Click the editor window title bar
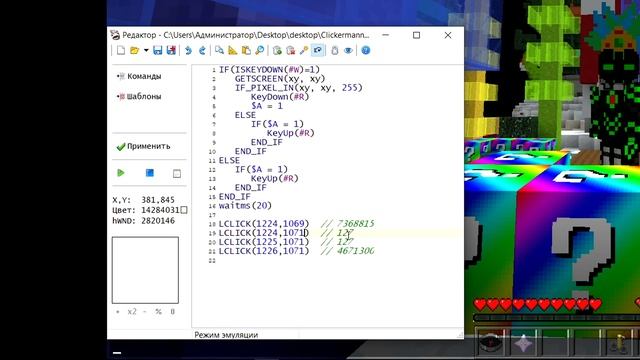Image resolution: width=640 pixels, height=360 pixels. 245,35
